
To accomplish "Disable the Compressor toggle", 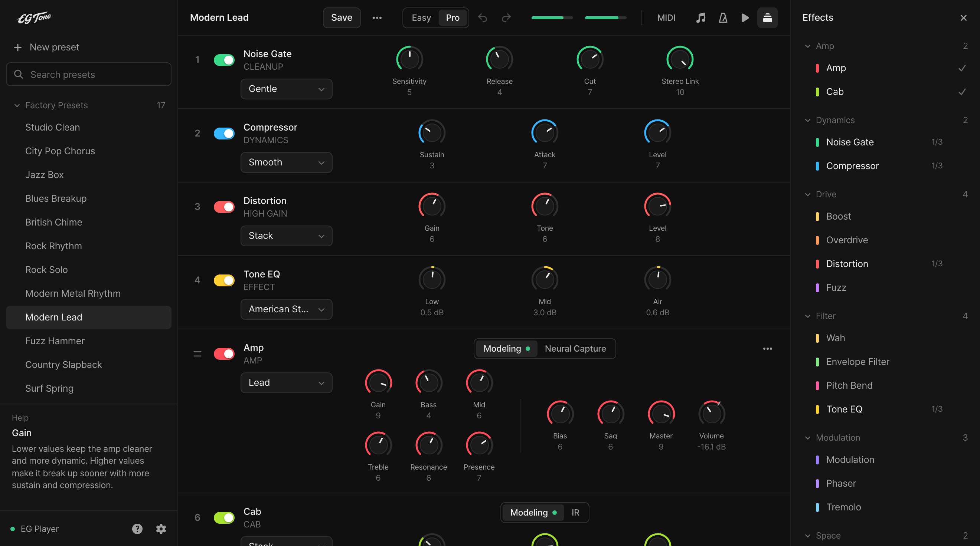I will 224,134.
